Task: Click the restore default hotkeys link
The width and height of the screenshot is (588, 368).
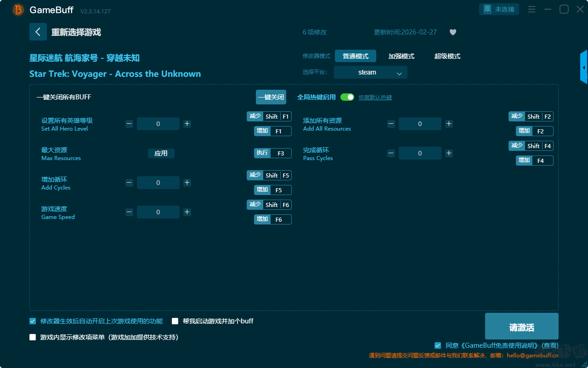Action: 375,98
